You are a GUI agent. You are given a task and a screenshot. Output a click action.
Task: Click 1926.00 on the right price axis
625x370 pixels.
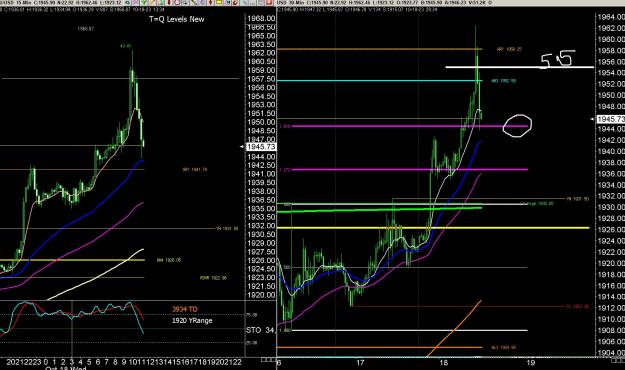coord(611,230)
